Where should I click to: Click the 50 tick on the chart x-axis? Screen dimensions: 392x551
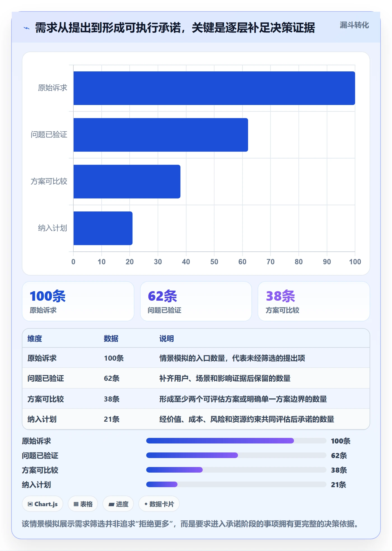[214, 262]
